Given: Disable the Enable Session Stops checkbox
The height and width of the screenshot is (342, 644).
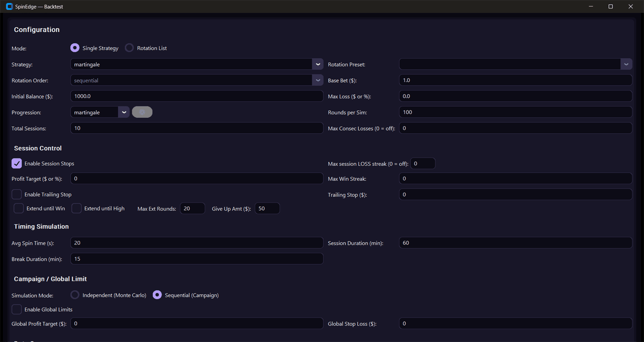Looking at the screenshot, I should (17, 164).
